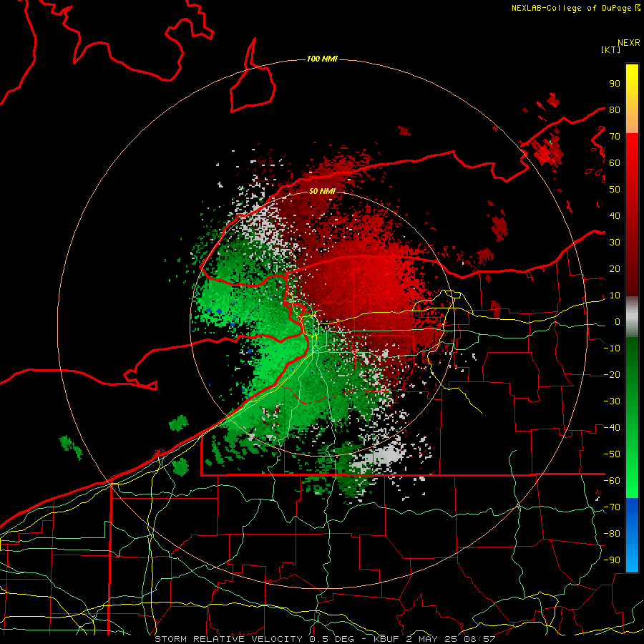Click the 50 NMI range ring label
644x644 pixels.
pyautogui.click(x=322, y=191)
